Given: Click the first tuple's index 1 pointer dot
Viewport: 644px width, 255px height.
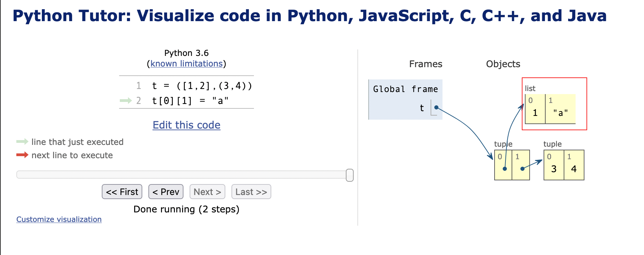Looking at the screenshot, I should (522, 169).
